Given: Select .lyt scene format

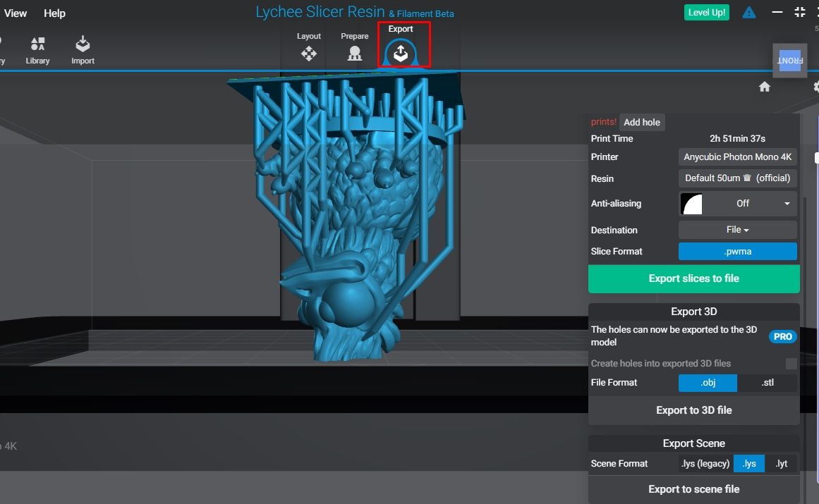Looking at the screenshot, I should click(x=781, y=463).
